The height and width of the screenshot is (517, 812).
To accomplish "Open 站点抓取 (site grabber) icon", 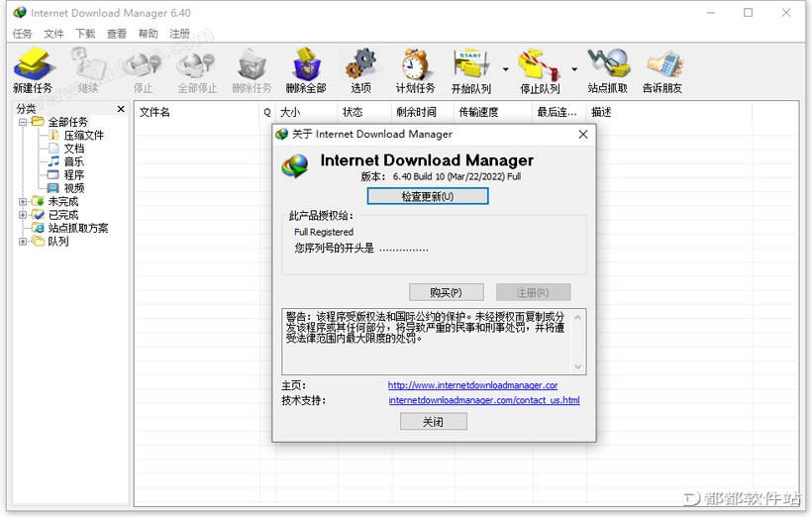I will click(608, 70).
